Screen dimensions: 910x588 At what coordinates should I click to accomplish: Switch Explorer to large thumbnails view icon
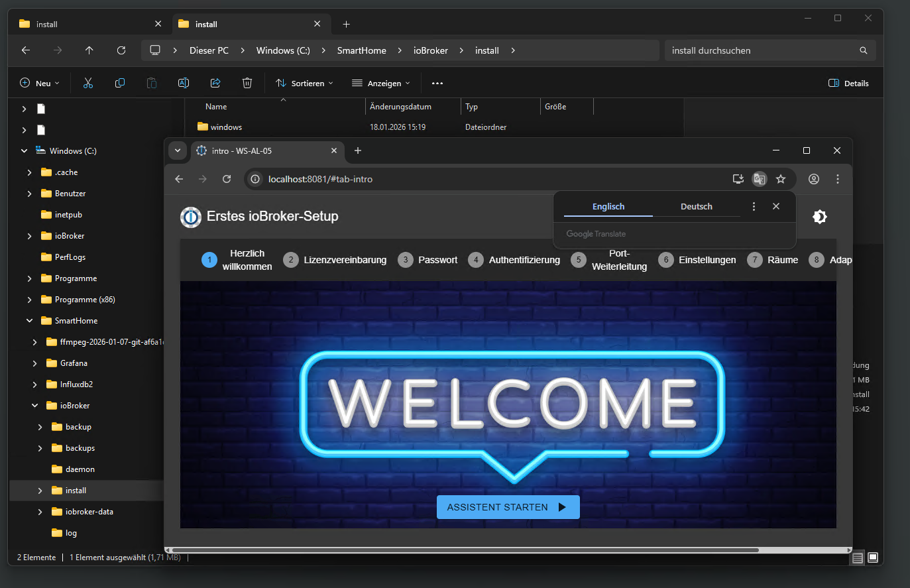(x=873, y=558)
